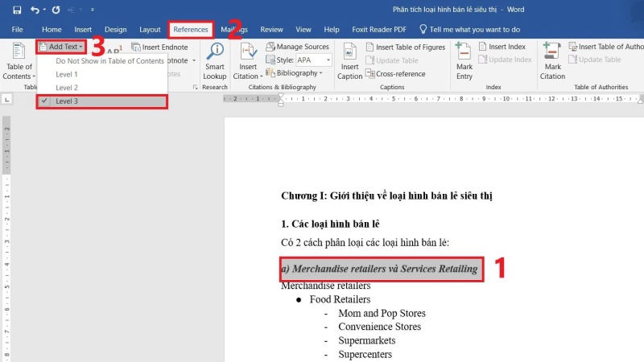This screenshot has width=644, height=362.
Task: Click Update Table in Table of Authorities group
Action: pos(595,60)
